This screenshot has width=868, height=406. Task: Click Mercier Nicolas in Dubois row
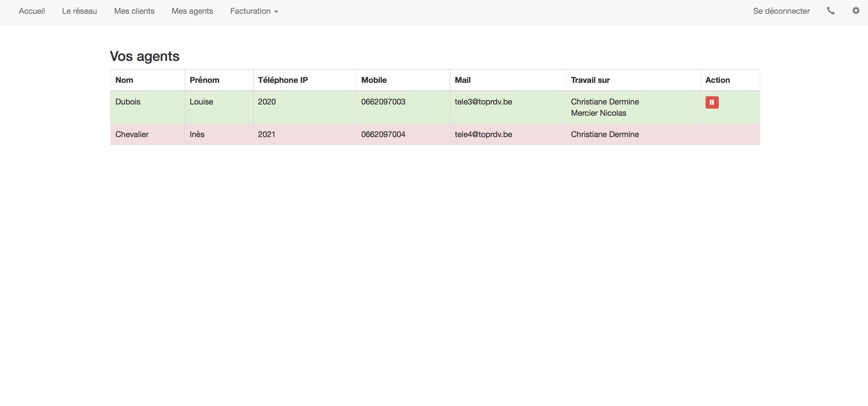(x=598, y=113)
